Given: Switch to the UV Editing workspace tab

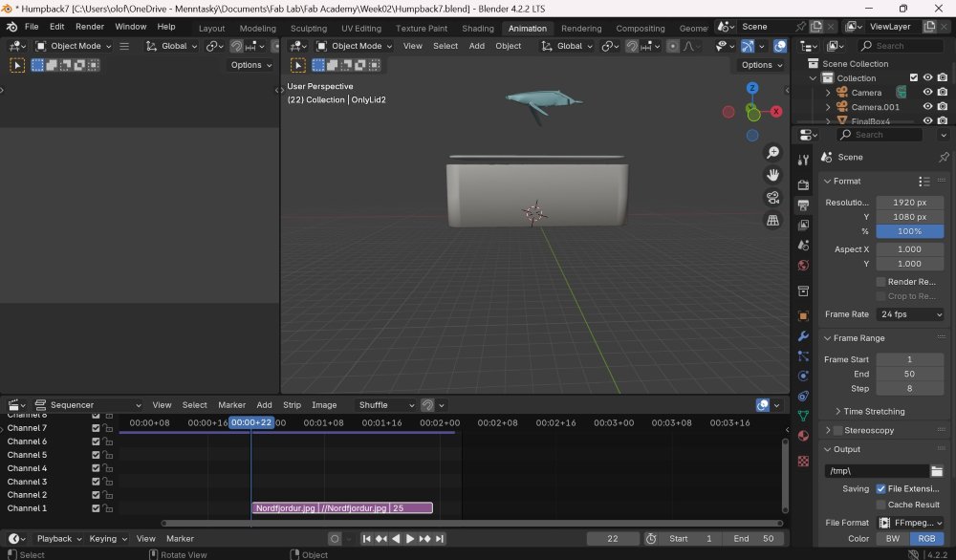Looking at the screenshot, I should coord(361,29).
